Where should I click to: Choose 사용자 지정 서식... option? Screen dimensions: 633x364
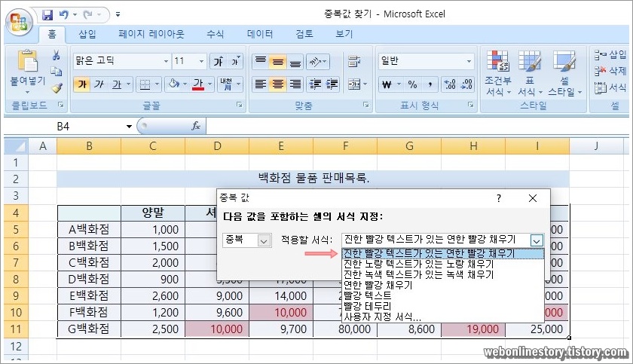443,317
